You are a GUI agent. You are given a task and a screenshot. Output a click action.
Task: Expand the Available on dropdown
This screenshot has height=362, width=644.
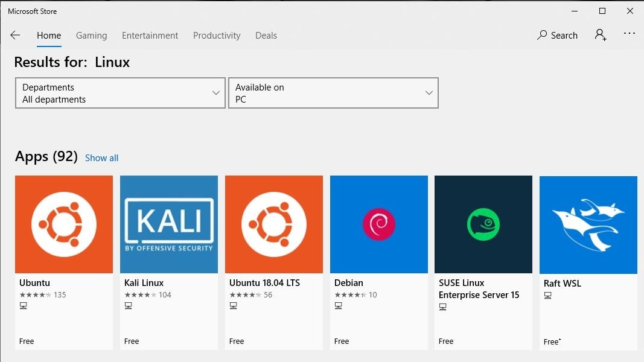click(x=333, y=93)
